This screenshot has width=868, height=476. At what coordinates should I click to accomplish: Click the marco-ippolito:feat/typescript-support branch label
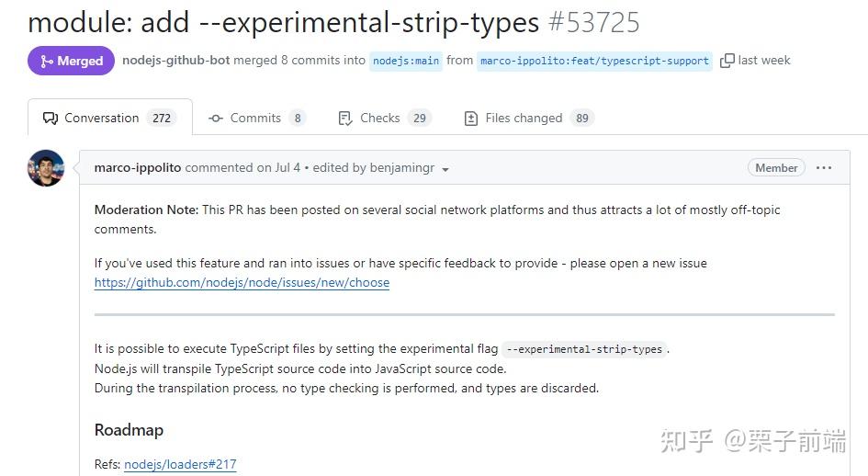594,61
